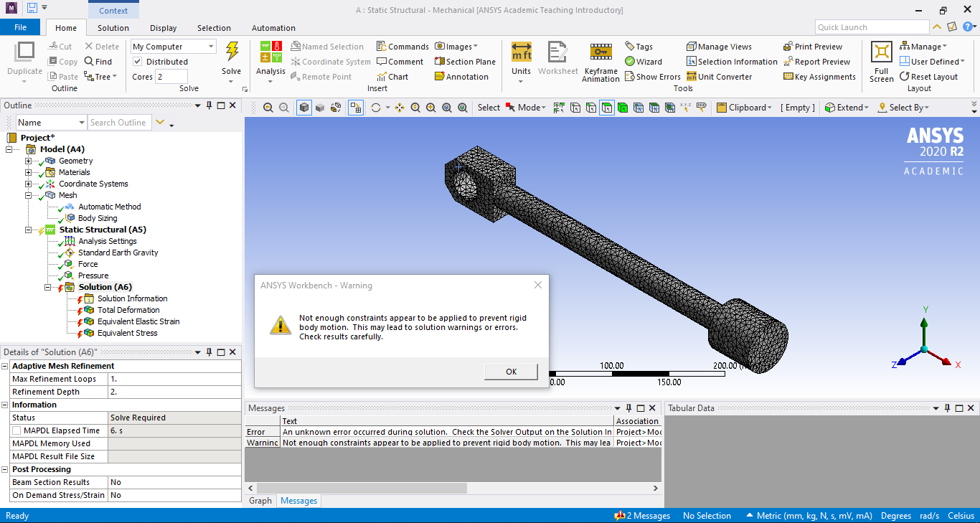Open the Name filter dropdown in Outline
Viewport: 980px width, 523px height.
pyautogui.click(x=80, y=123)
